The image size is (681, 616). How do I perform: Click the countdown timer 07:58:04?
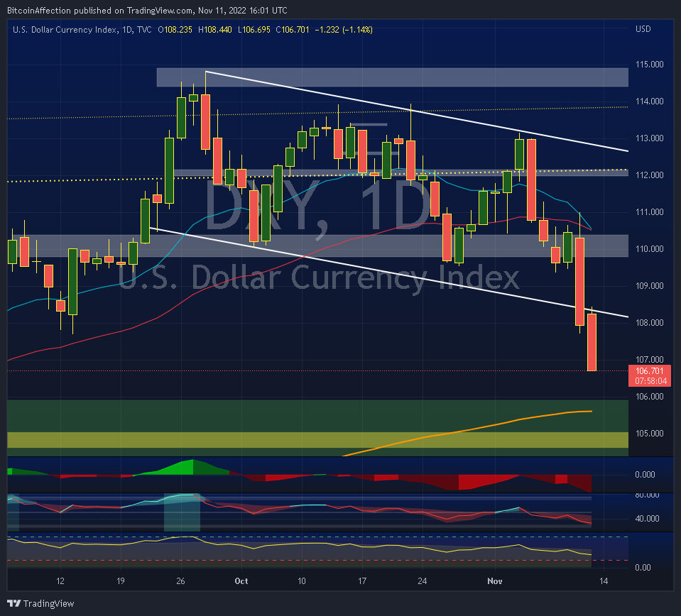[650, 381]
